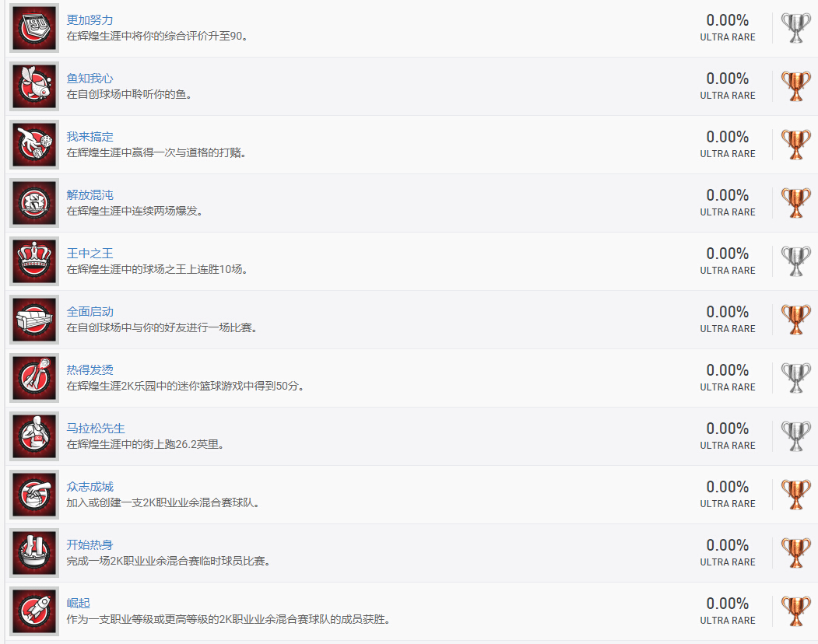Image resolution: width=818 pixels, height=644 pixels.
Task: Open the 鱼知我心 trophy link
Action: point(90,79)
